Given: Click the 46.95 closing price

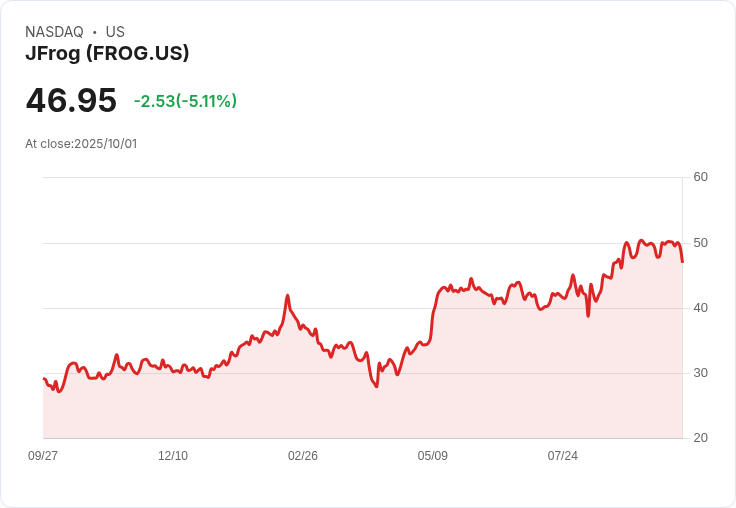Looking at the screenshot, I should [71, 101].
